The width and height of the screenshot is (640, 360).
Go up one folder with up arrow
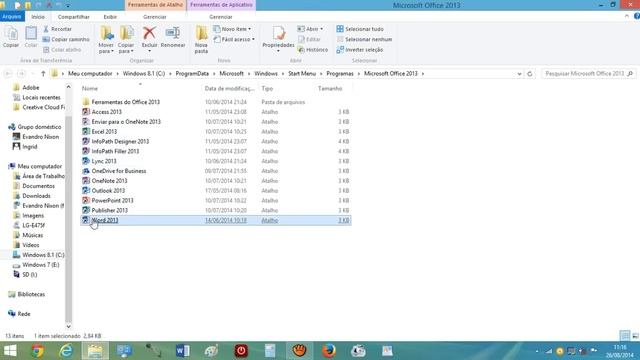click(x=43, y=73)
